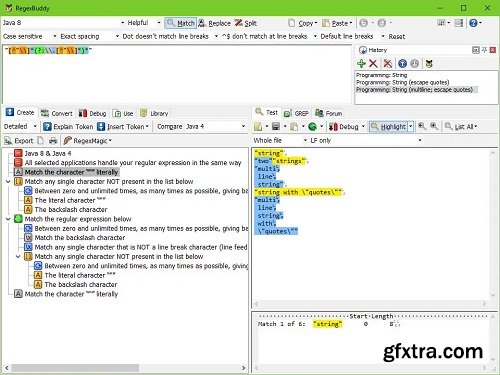Activate Match mode in top toolbar
Image resolution: width=500 pixels, height=375 pixels.
pyautogui.click(x=180, y=23)
